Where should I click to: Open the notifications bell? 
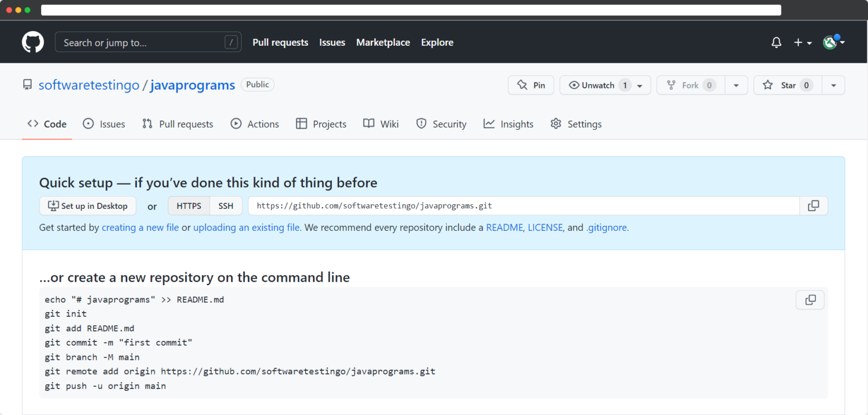pos(776,42)
